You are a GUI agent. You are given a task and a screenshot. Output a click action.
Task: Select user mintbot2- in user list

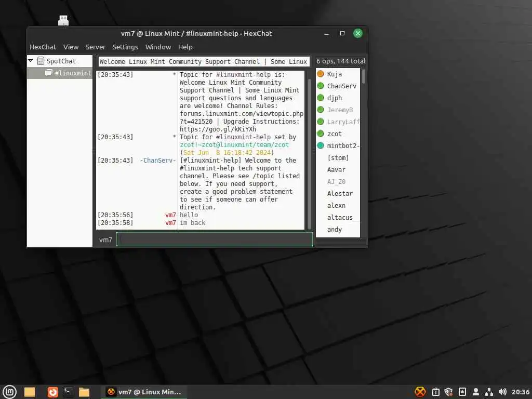point(338,145)
